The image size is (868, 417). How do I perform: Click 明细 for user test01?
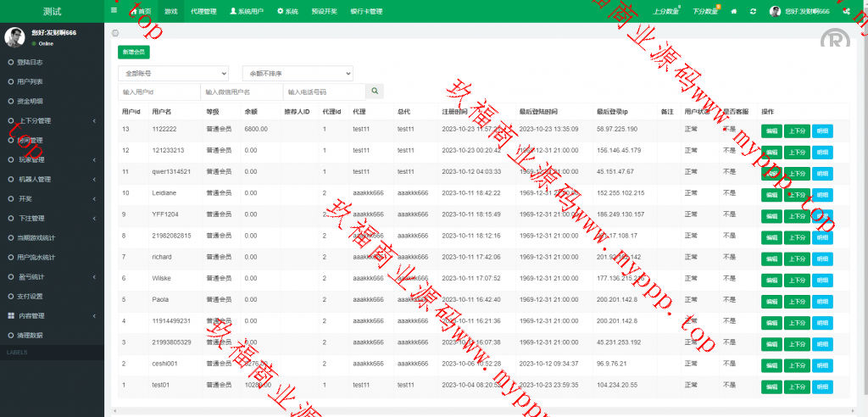(822, 386)
